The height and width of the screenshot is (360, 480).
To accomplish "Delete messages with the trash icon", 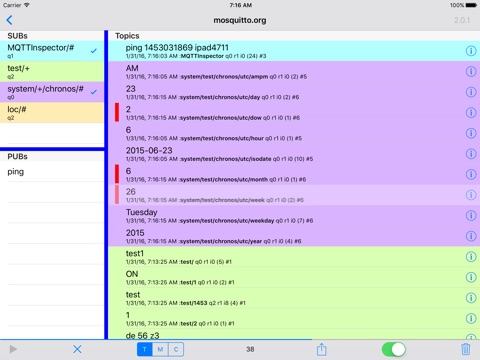I will [465, 349].
